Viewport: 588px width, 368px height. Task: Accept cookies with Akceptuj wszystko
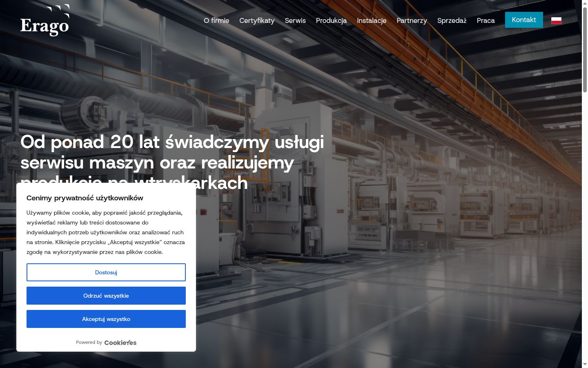(106, 319)
